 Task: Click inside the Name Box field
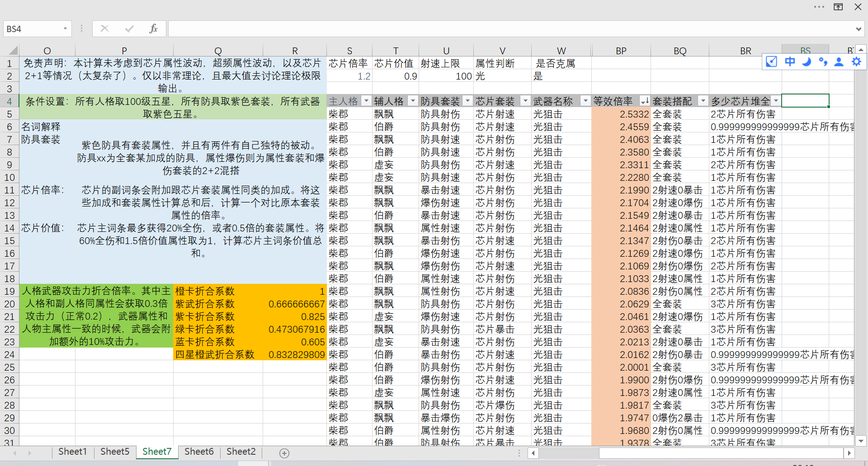pos(33,29)
